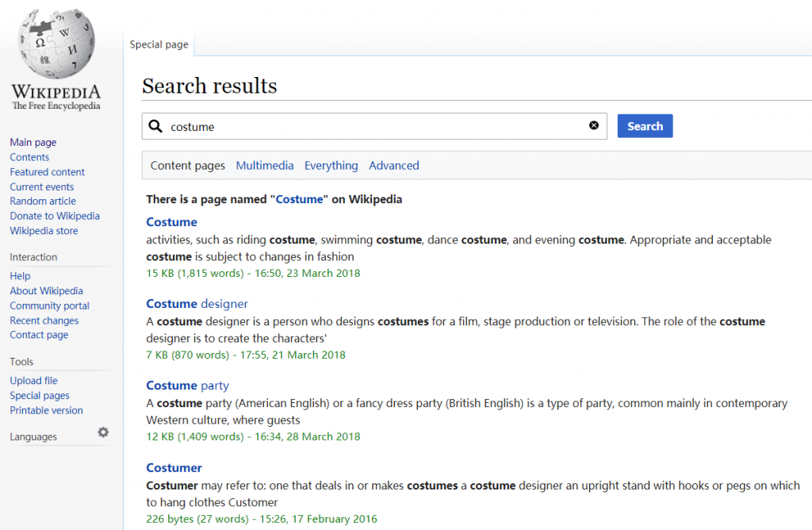Expand the Advanced search options
This screenshot has height=530, width=812.
click(x=394, y=166)
